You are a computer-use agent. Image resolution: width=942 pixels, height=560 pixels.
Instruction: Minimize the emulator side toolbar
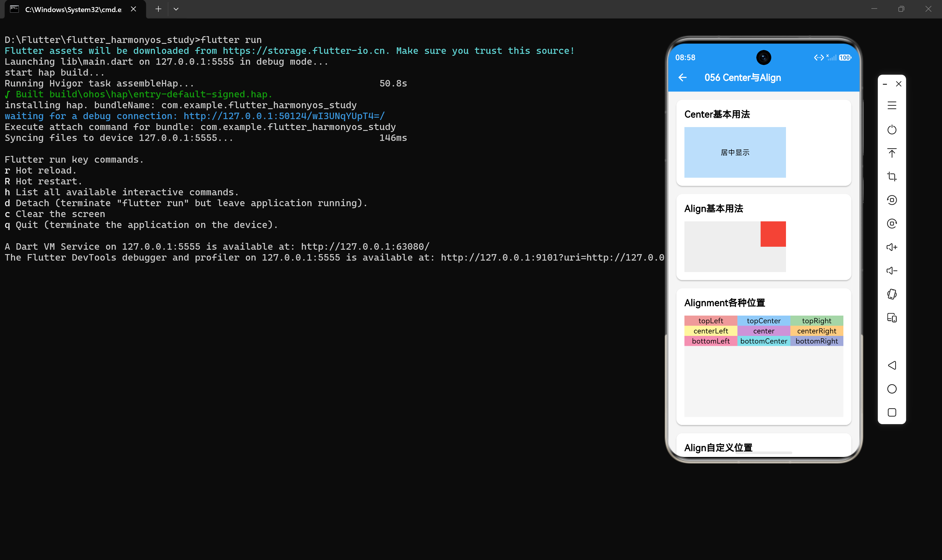pyautogui.click(x=885, y=84)
